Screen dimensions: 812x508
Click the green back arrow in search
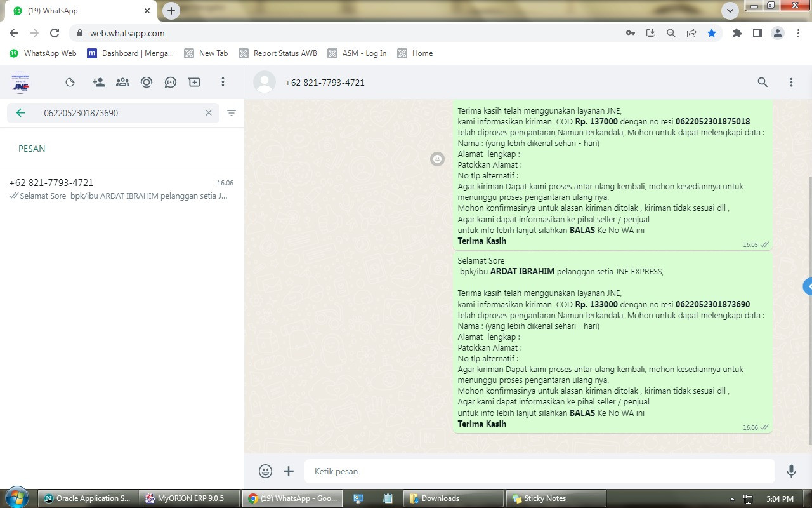pos(21,113)
